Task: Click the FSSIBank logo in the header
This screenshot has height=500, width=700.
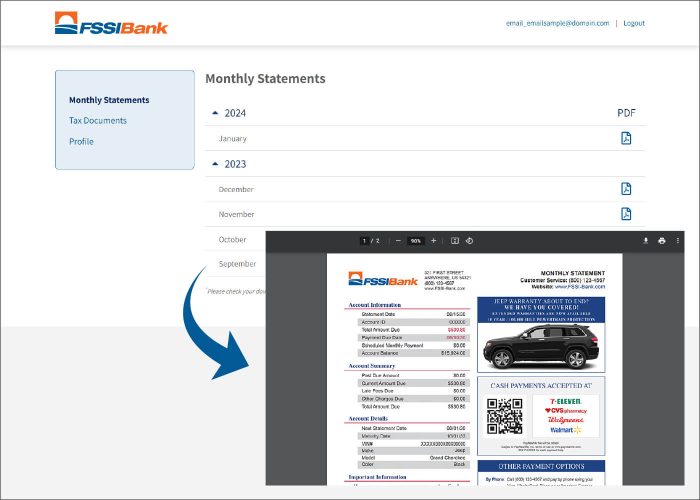Action: click(x=111, y=23)
